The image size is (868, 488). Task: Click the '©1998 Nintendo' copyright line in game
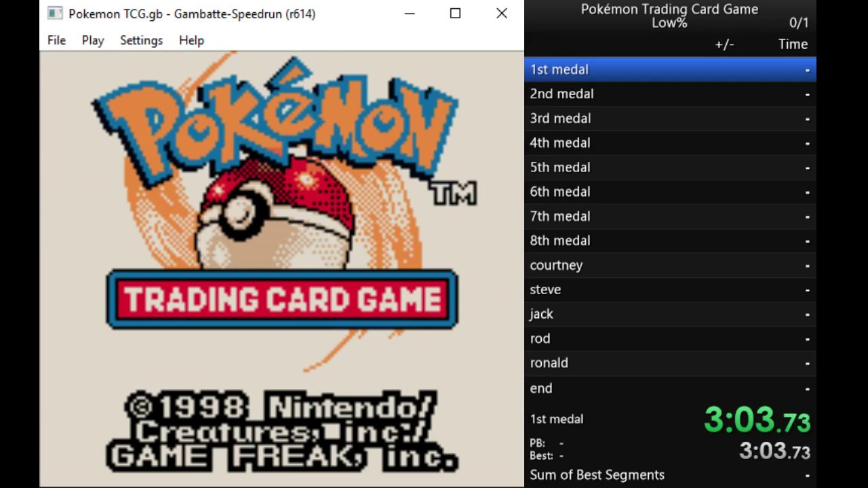281,407
